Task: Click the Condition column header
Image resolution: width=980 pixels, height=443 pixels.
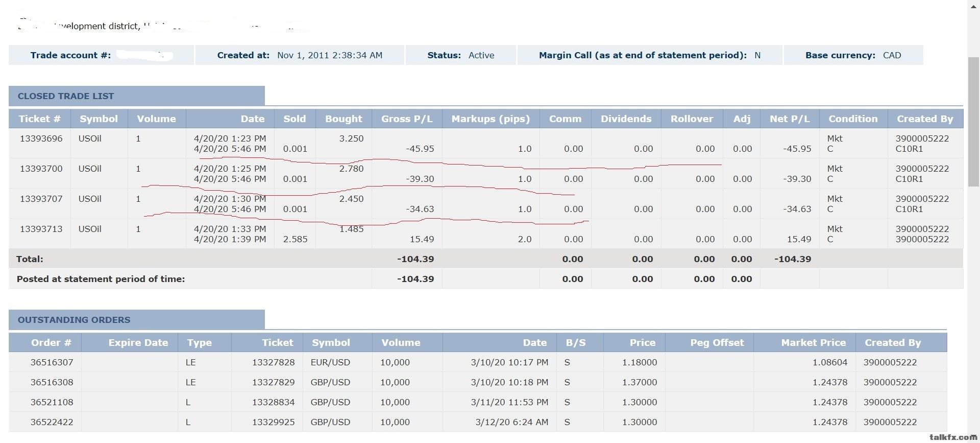Action: pyautogui.click(x=853, y=119)
